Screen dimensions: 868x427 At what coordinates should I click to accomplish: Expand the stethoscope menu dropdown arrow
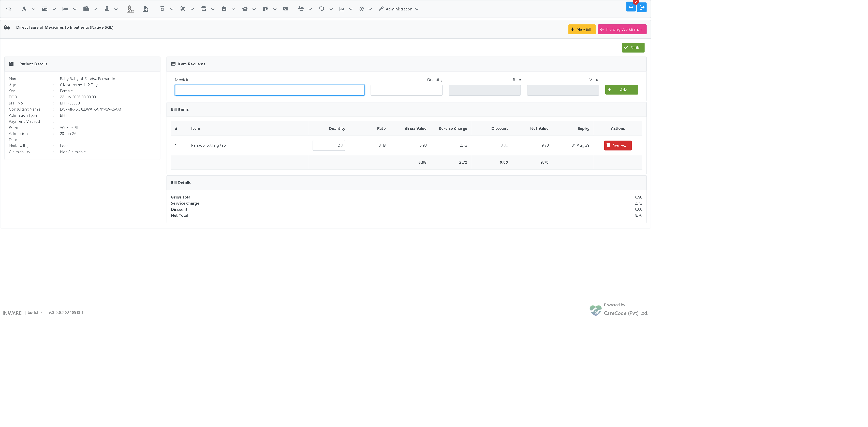[331, 9]
